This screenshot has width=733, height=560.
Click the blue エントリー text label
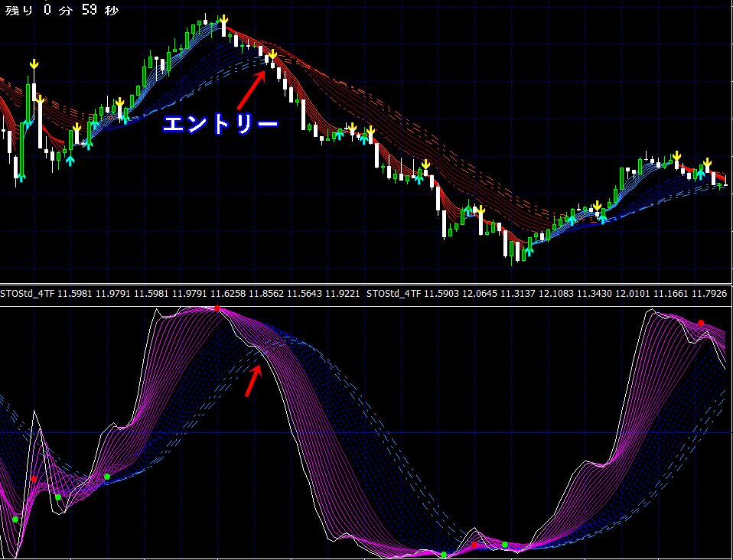[x=220, y=124]
